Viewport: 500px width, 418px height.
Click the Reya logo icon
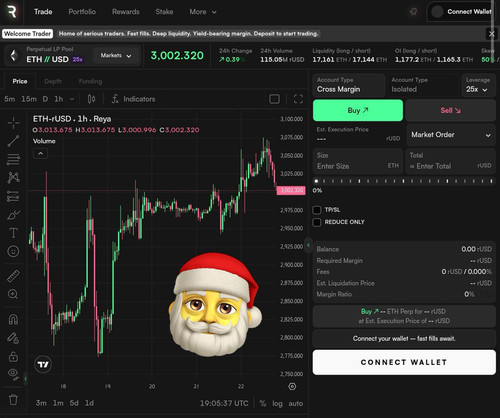point(12,12)
